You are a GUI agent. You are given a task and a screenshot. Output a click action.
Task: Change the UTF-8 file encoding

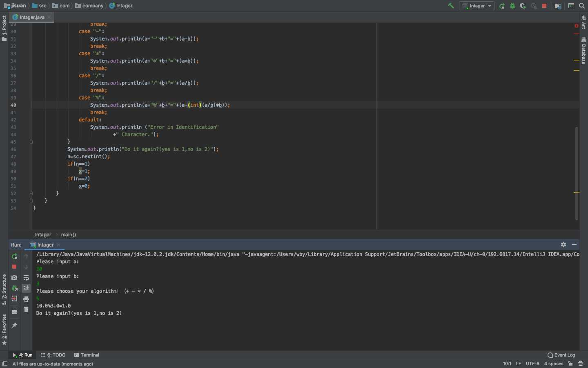[532, 364]
